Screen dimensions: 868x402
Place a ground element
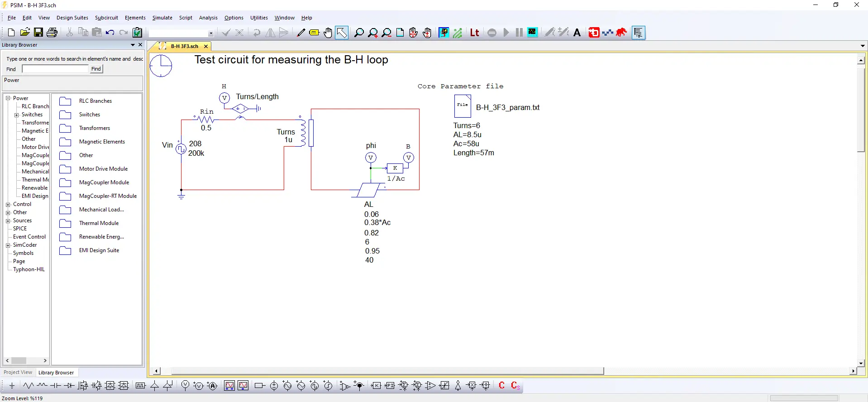click(12, 386)
